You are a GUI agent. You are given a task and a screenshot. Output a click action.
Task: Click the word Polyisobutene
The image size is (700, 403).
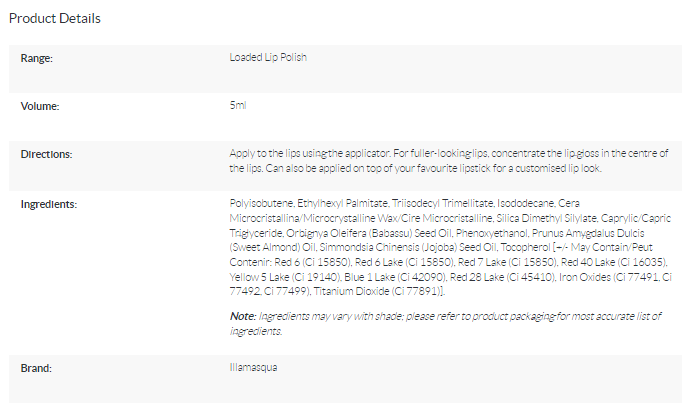(261, 204)
